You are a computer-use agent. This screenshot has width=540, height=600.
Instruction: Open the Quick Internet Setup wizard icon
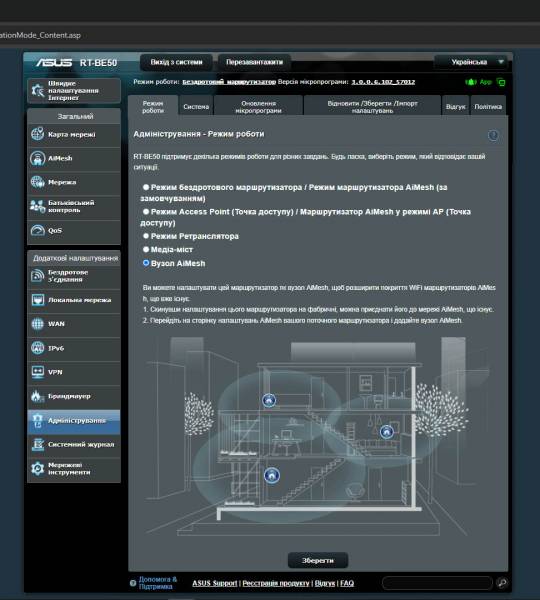coord(38,90)
